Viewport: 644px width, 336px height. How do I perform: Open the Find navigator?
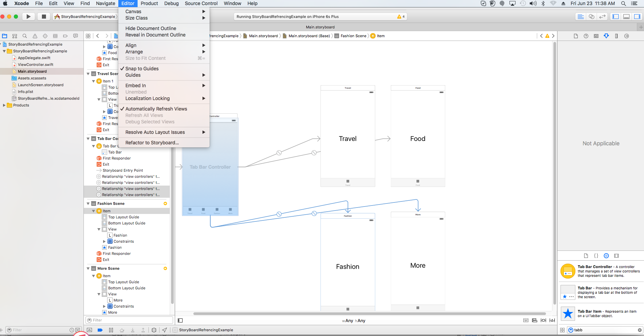click(25, 36)
